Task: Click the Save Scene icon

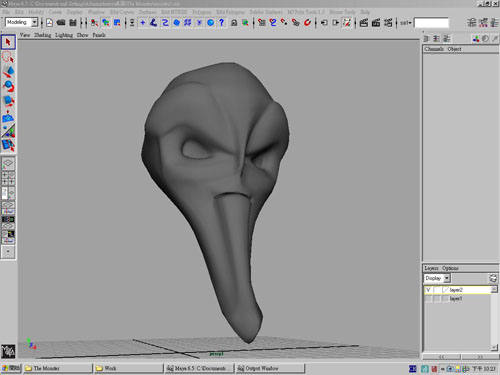Action: 73,23
